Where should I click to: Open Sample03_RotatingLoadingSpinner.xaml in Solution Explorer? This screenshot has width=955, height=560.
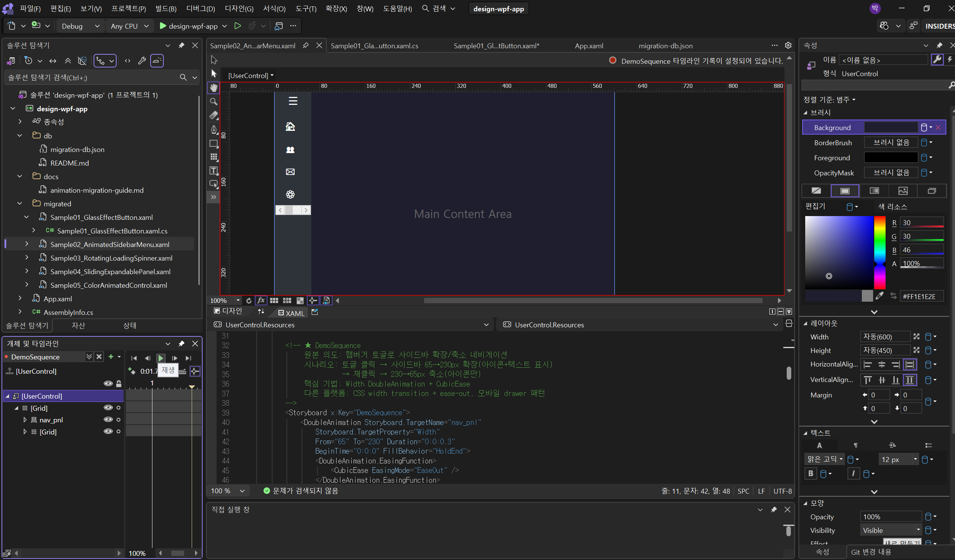[111, 258]
